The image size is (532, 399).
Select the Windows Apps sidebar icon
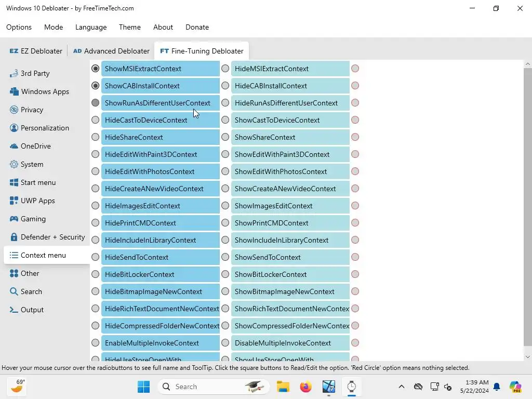tap(14, 91)
